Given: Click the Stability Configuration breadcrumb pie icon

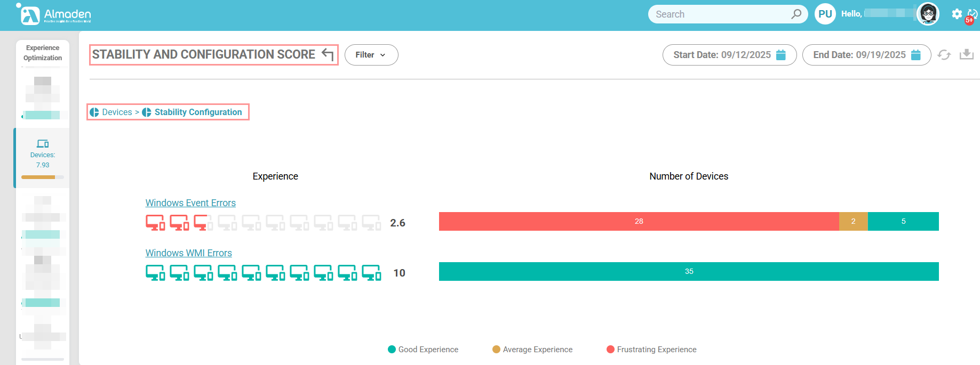Looking at the screenshot, I should (147, 112).
